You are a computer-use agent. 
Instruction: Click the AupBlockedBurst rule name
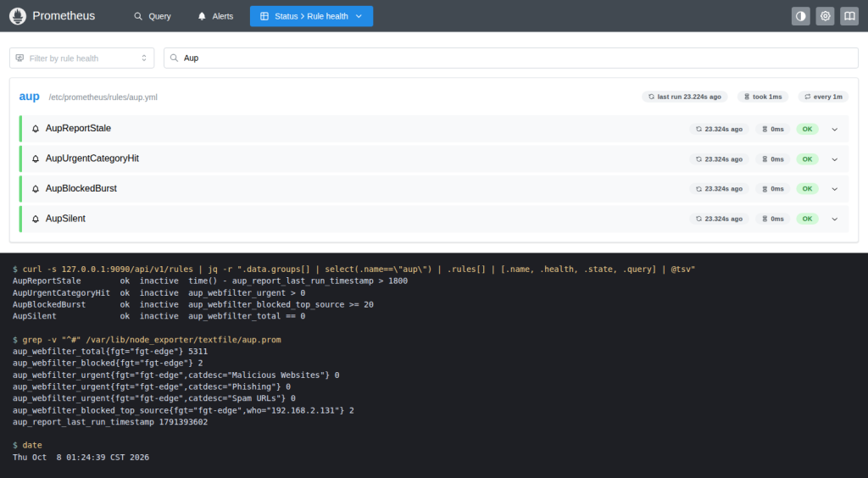point(81,188)
